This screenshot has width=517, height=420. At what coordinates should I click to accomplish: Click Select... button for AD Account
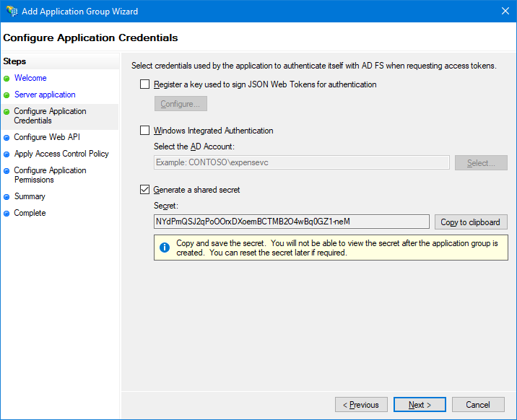click(x=481, y=162)
